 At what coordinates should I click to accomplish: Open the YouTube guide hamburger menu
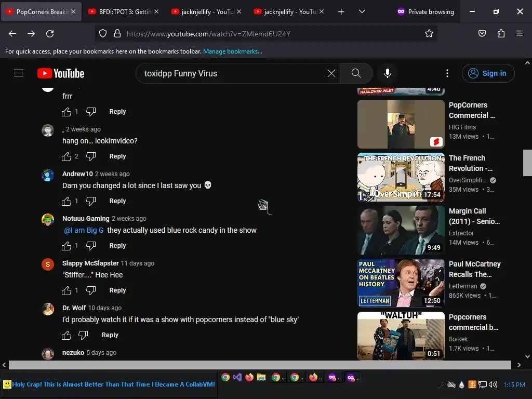pyautogui.click(x=19, y=73)
